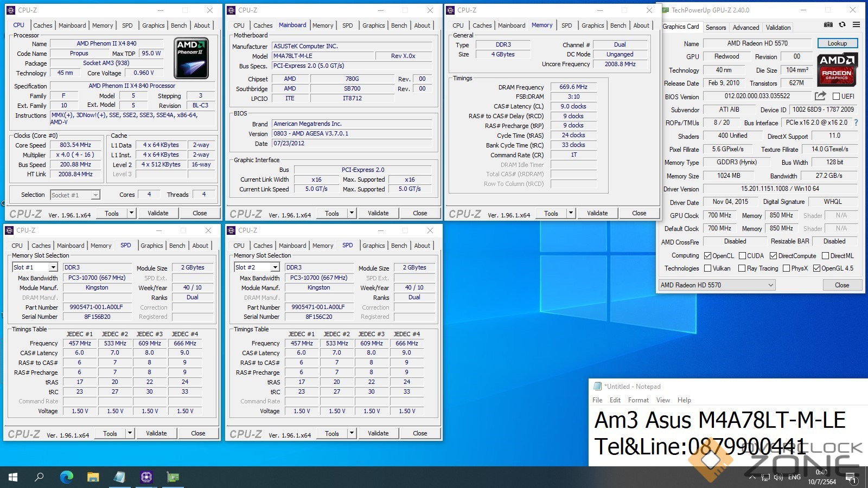Click question mark next to Bus Interface
This screenshot has width=868, height=488.
coord(856,123)
